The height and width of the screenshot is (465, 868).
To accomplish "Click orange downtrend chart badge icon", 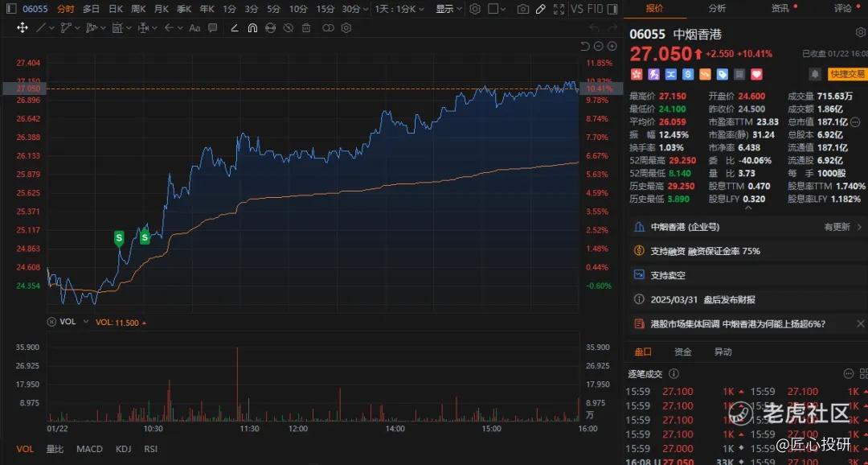I will tap(706, 74).
